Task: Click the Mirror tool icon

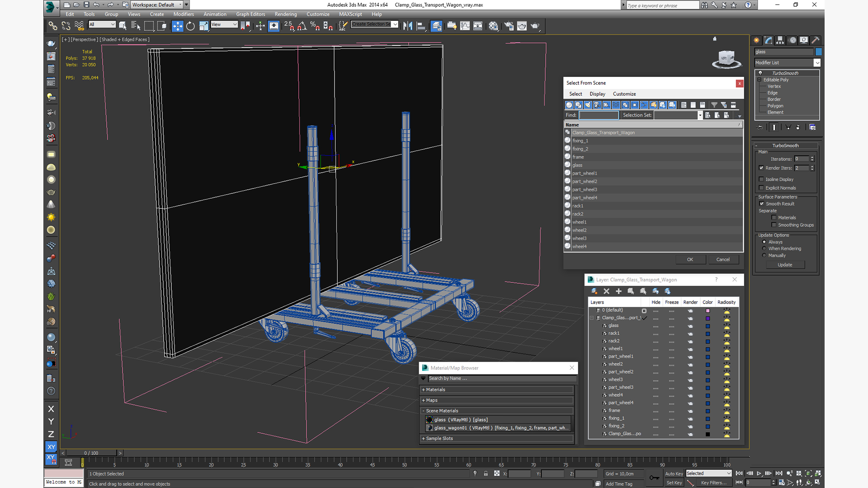Action: click(408, 26)
